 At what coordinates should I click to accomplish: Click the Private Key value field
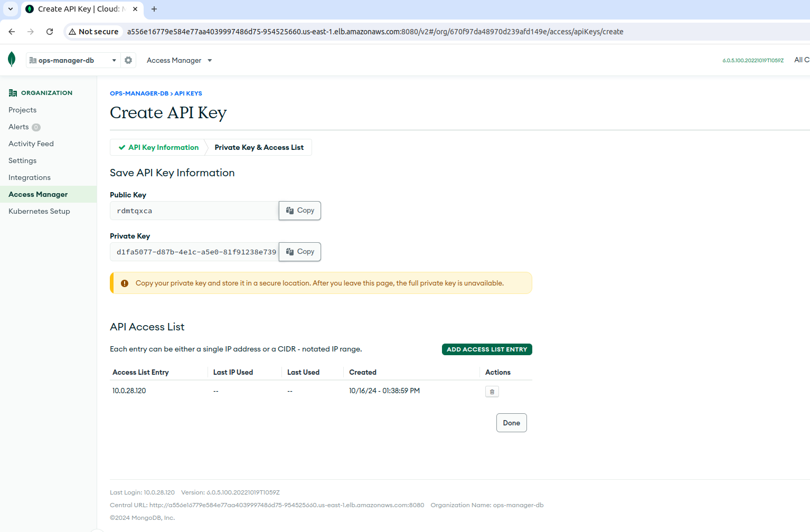pos(194,252)
